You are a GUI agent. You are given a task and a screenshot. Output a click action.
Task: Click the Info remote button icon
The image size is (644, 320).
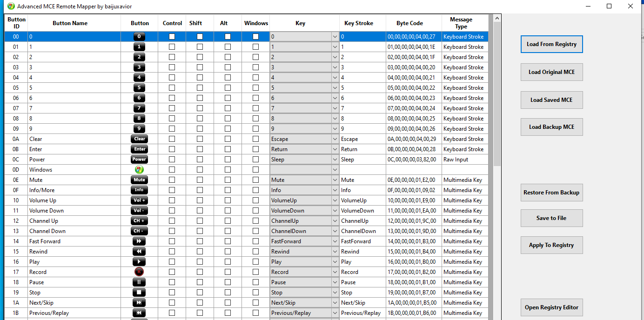[140, 190]
